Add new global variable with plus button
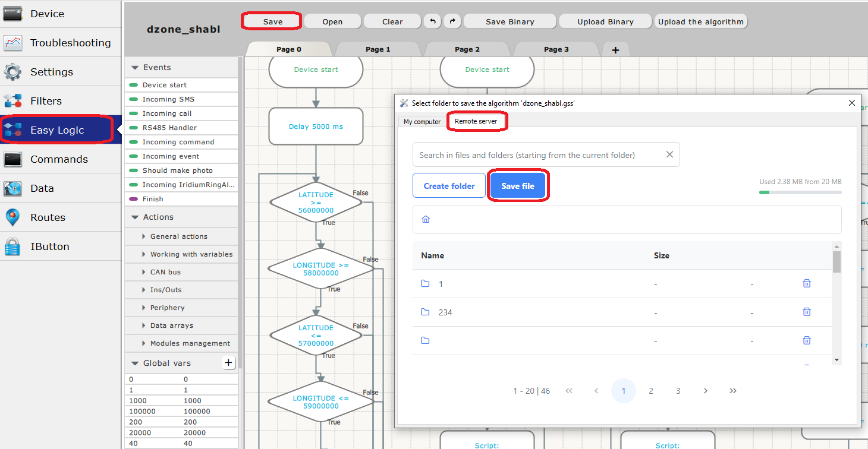The height and width of the screenshot is (449, 868). (229, 363)
